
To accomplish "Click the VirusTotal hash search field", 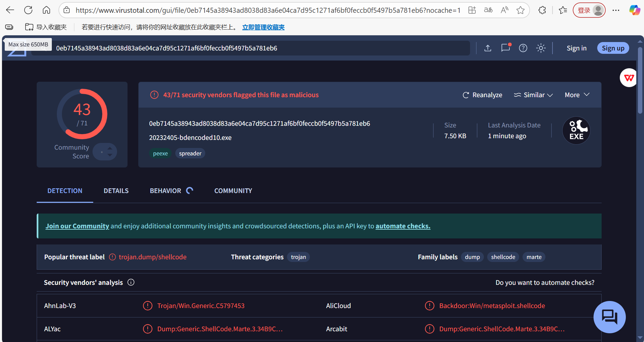I will click(x=251, y=48).
